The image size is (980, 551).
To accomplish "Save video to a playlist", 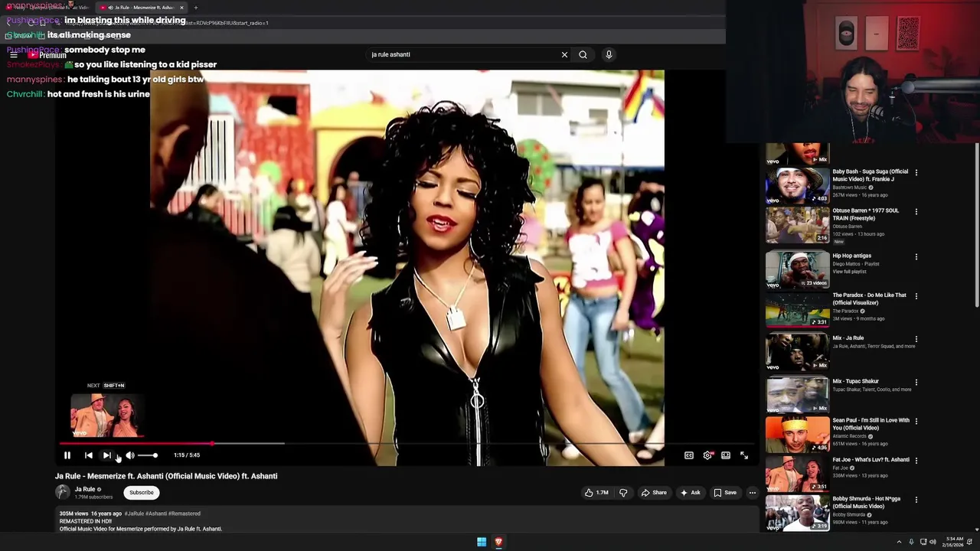I will [x=724, y=493].
